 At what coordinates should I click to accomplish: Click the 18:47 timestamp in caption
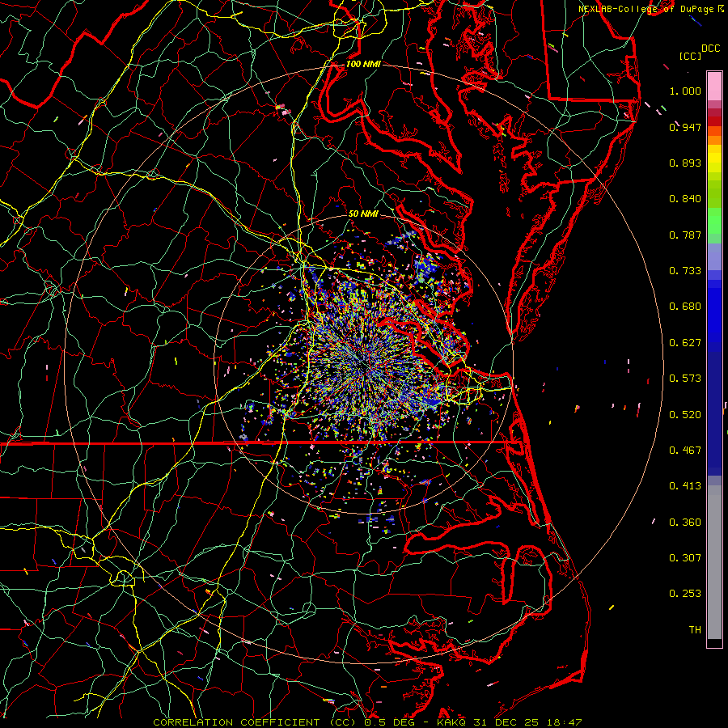point(564,722)
